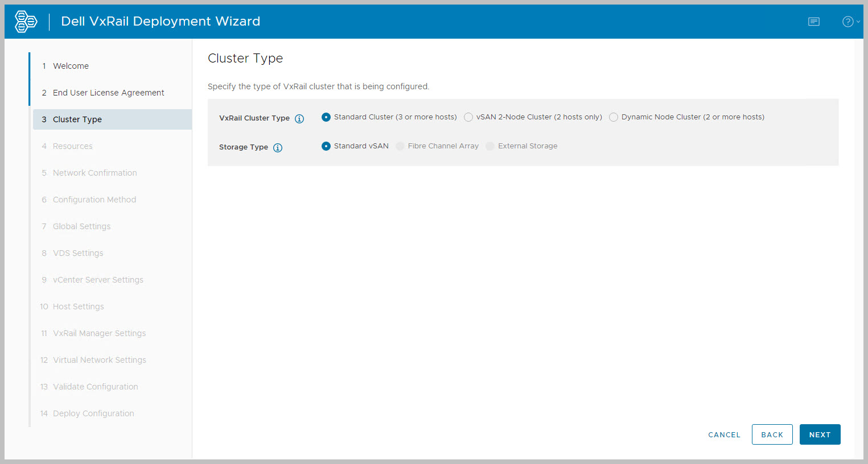The width and height of the screenshot is (868, 464).
Task: Click the BACK button
Action: (x=772, y=435)
